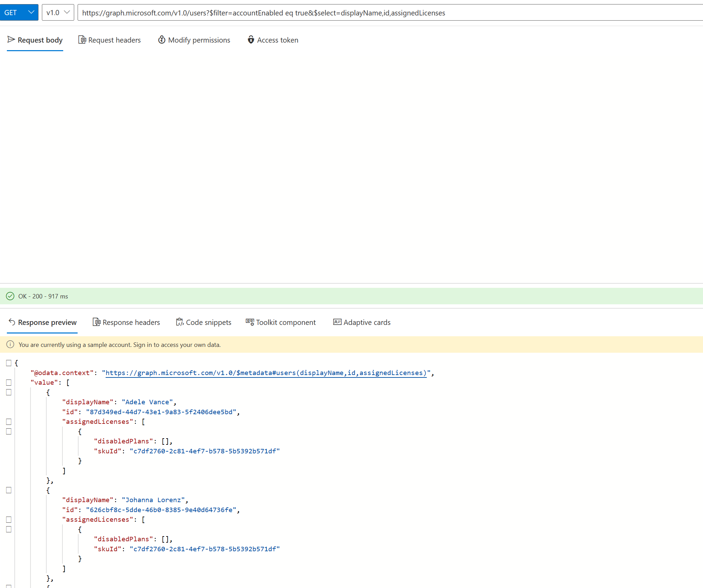Click the Request body send icon

click(11, 39)
